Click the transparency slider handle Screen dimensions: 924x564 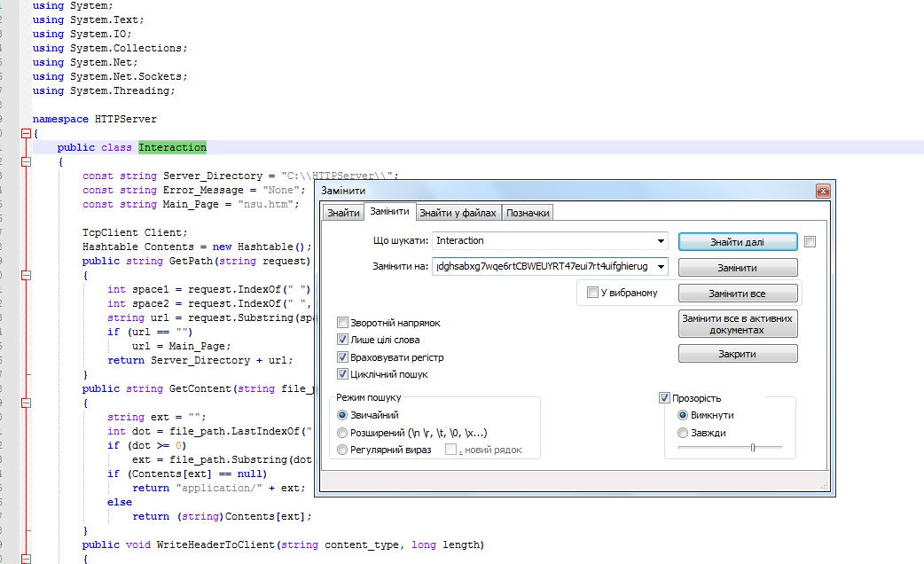[x=752, y=448]
